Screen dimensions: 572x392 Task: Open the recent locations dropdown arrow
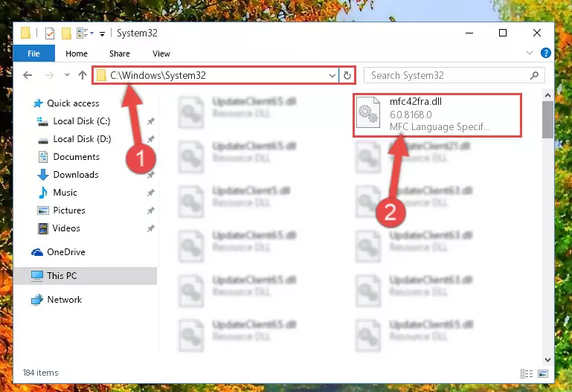click(67, 75)
